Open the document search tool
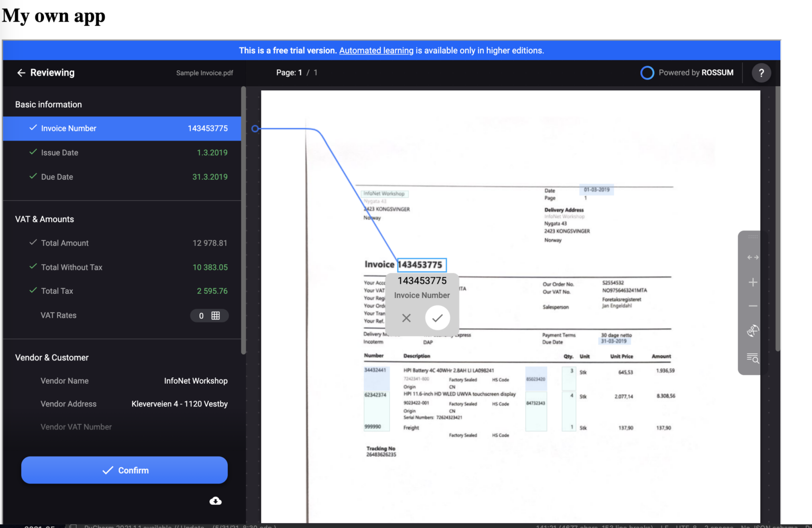This screenshot has height=528, width=812. (752, 359)
